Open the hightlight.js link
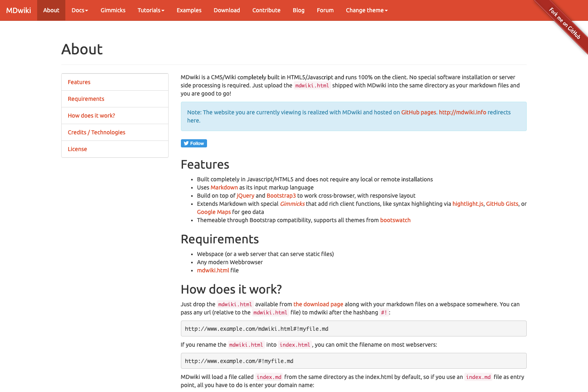588x392 pixels. click(468, 204)
